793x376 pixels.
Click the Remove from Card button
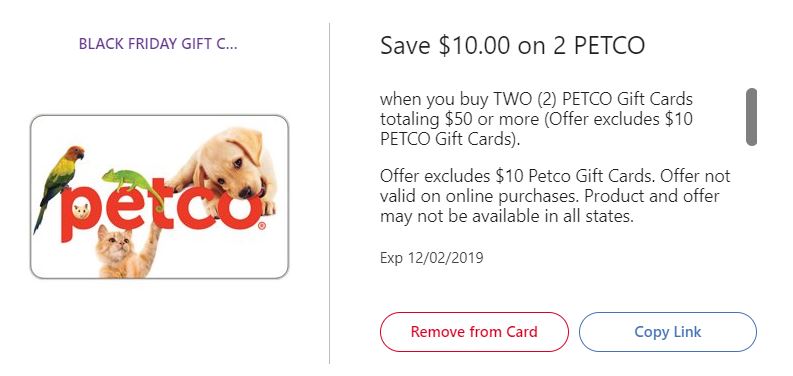474,332
